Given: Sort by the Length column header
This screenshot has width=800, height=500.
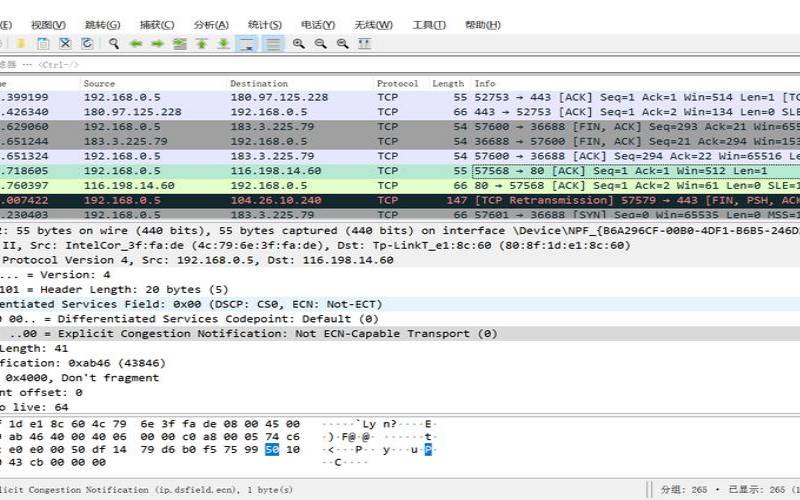Looking at the screenshot, I should click(x=448, y=83).
